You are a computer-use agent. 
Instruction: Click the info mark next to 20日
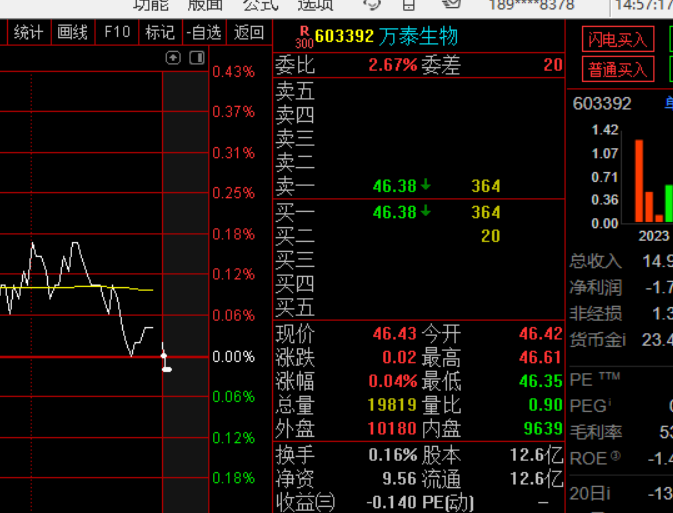click(607, 494)
